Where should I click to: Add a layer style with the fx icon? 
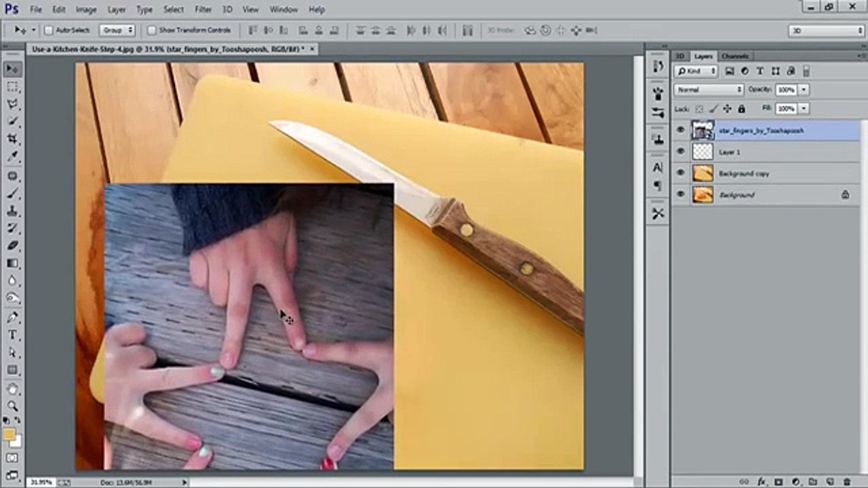pos(762,481)
